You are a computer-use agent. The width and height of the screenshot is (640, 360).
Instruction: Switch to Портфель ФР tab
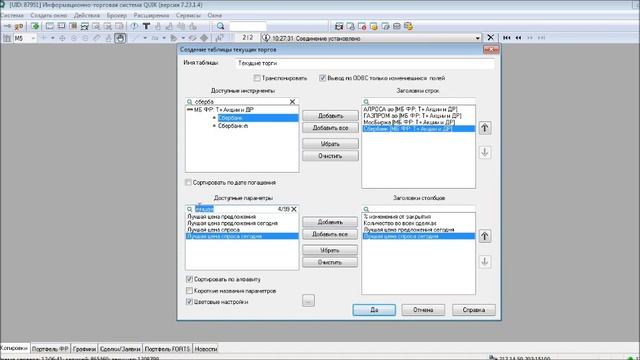coord(50,349)
